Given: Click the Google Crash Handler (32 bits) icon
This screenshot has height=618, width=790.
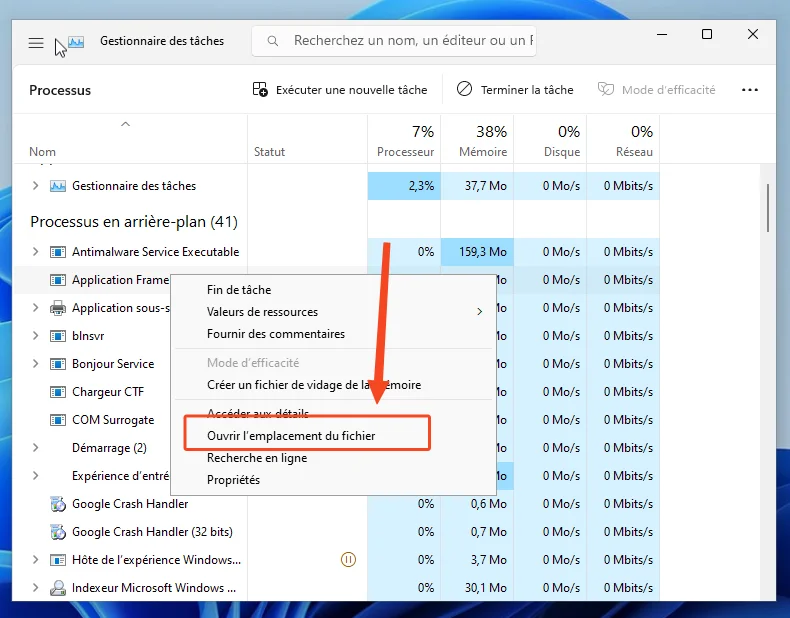Looking at the screenshot, I should pyautogui.click(x=58, y=532).
